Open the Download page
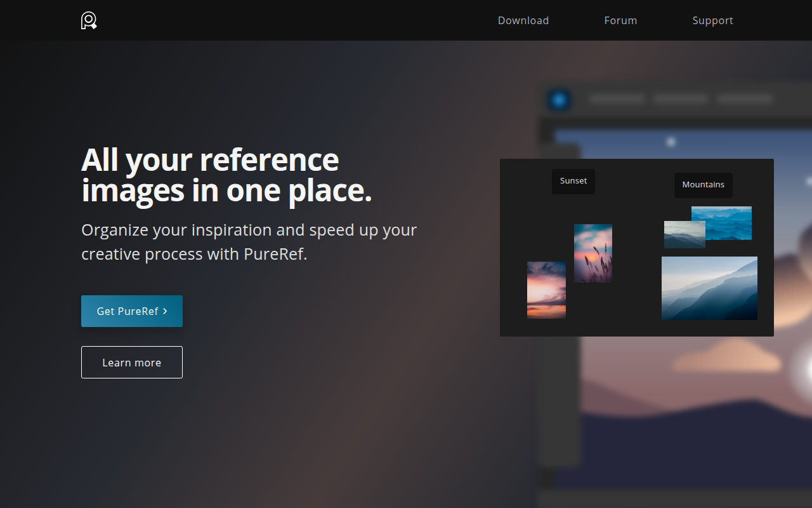 (523, 20)
